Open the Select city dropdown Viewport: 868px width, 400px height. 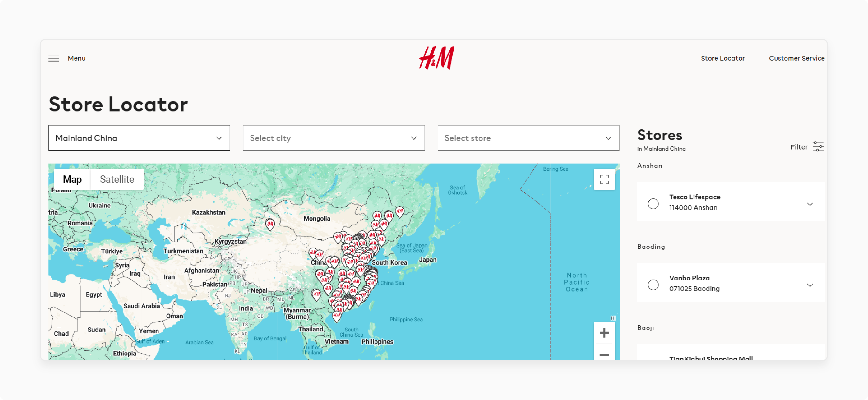[333, 138]
